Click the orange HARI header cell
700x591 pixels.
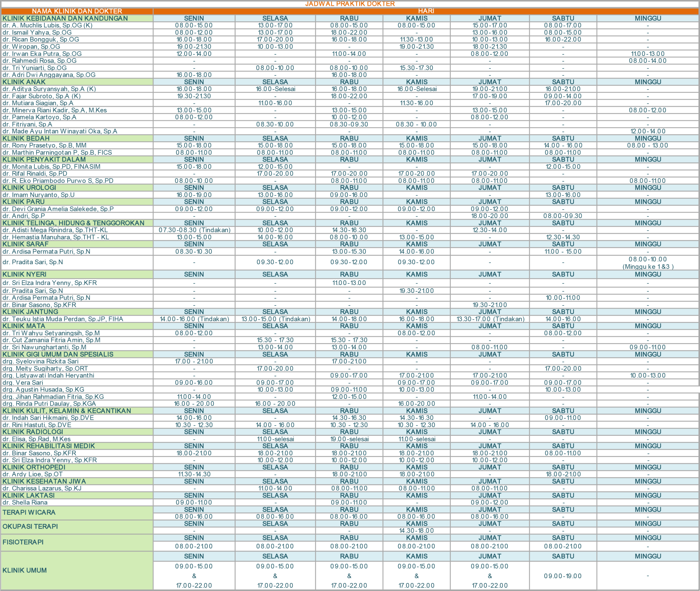426,11
